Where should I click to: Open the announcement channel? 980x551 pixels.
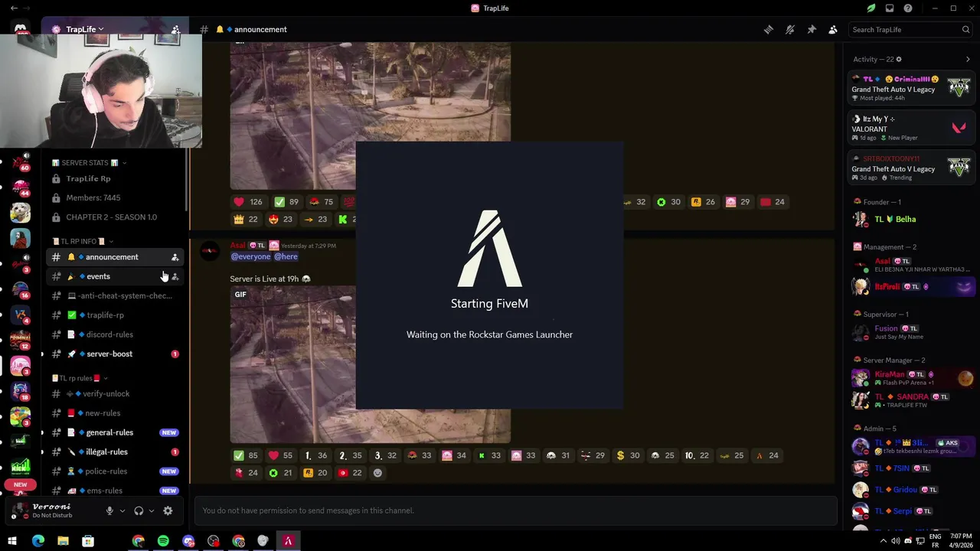114,257
